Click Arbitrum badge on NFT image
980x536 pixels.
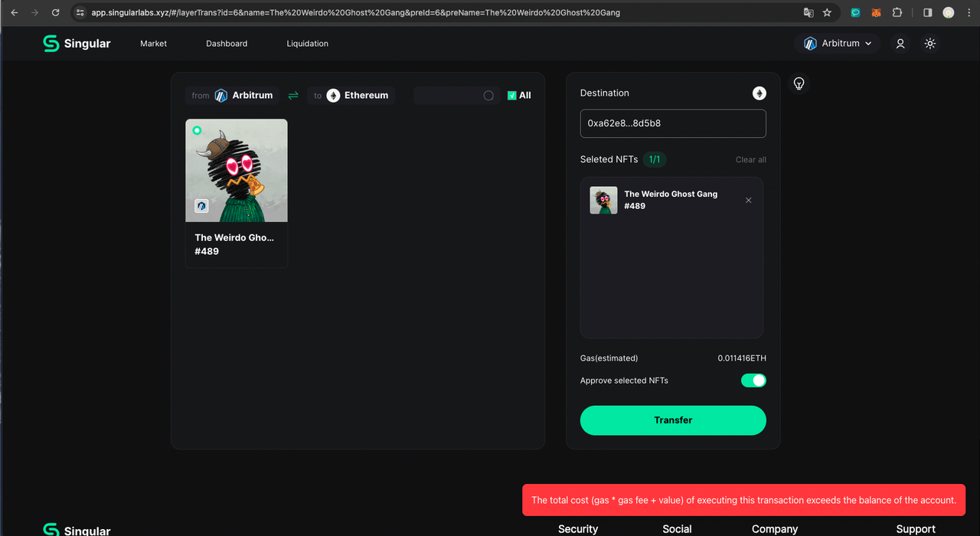pos(201,205)
